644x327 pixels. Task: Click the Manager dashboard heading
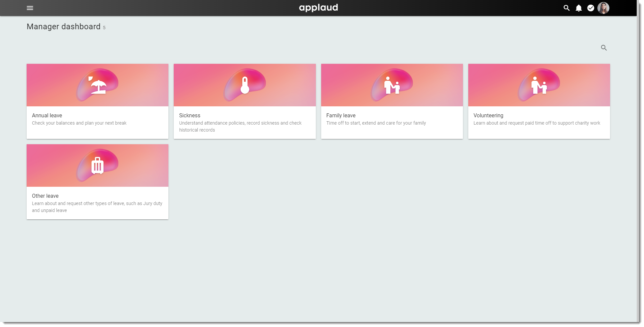pos(64,27)
